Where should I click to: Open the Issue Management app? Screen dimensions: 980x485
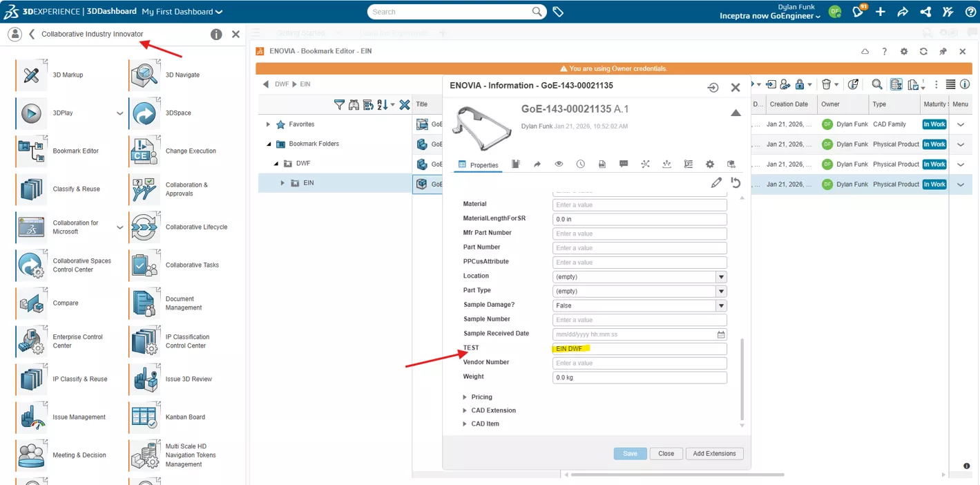pyautogui.click(x=31, y=417)
